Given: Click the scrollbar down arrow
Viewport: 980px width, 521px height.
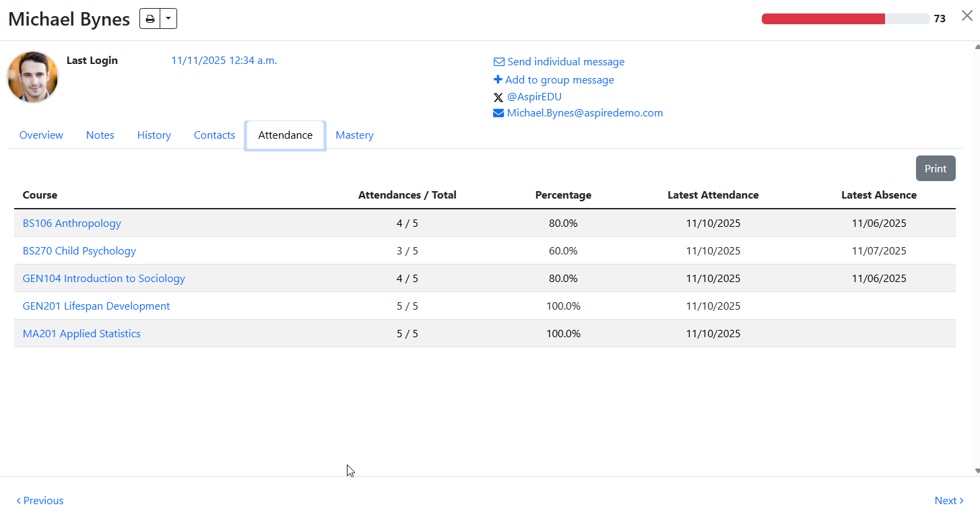Looking at the screenshot, I should [977, 471].
